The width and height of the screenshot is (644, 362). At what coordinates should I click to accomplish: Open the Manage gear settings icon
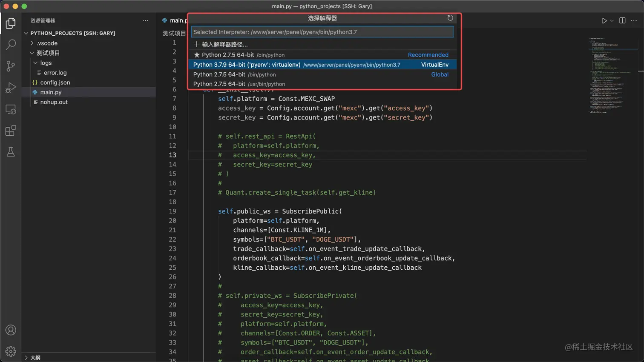pyautogui.click(x=11, y=351)
